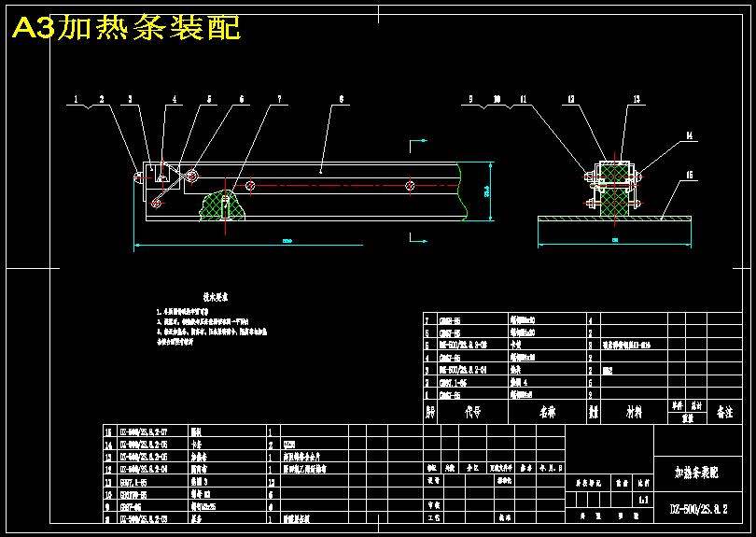Image resolution: width=756 pixels, height=537 pixels.
Task: Click parts list row 2 code "GB97.1-85"
Action: coord(453,383)
